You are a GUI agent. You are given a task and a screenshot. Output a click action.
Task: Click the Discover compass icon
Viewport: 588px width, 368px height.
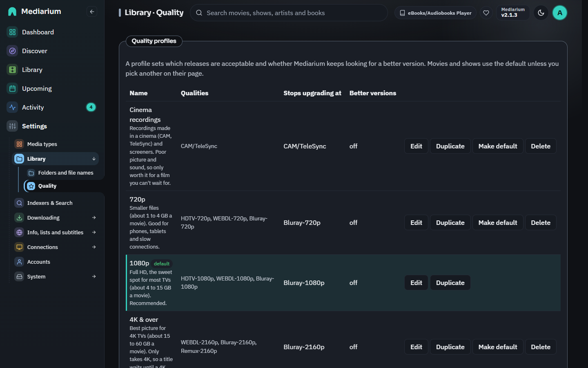pyautogui.click(x=13, y=51)
